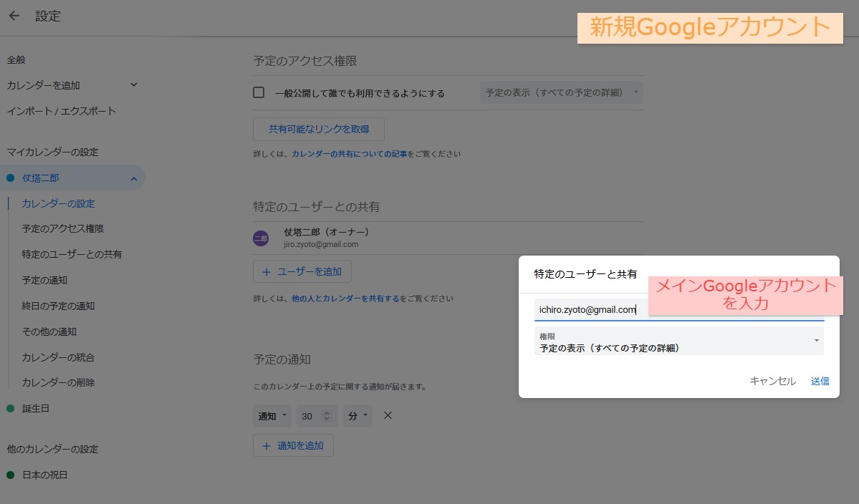
Task: Click the 伏塔二郎 owner avatar icon
Action: click(261, 238)
